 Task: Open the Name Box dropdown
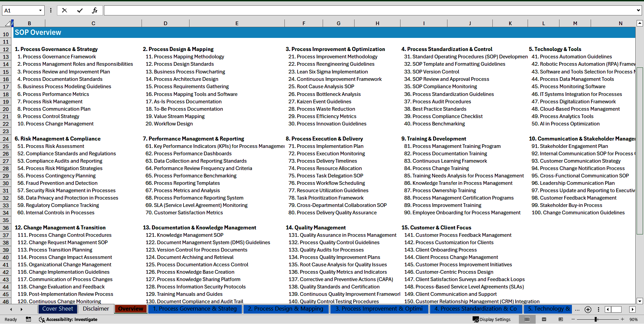tap(40, 10)
